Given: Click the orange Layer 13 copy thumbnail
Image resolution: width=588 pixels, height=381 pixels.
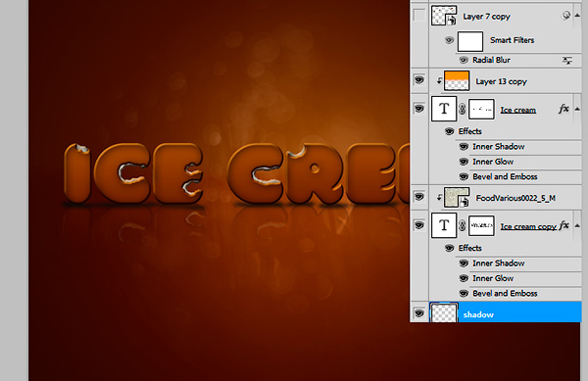Looking at the screenshot, I should [x=457, y=80].
